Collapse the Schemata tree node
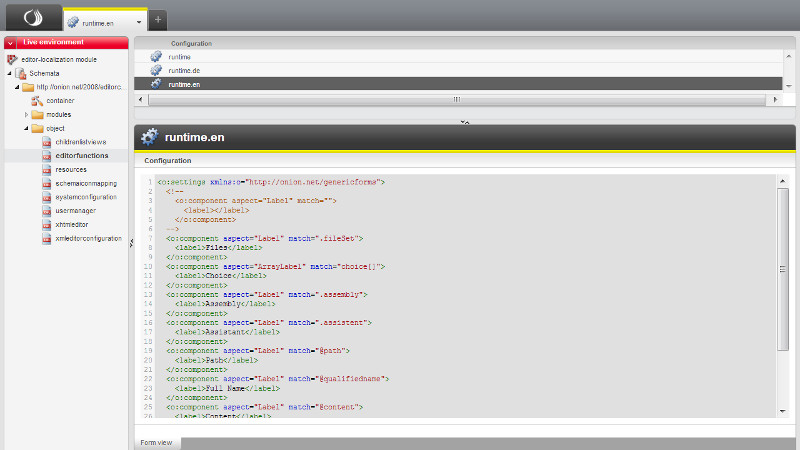 [x=10, y=73]
